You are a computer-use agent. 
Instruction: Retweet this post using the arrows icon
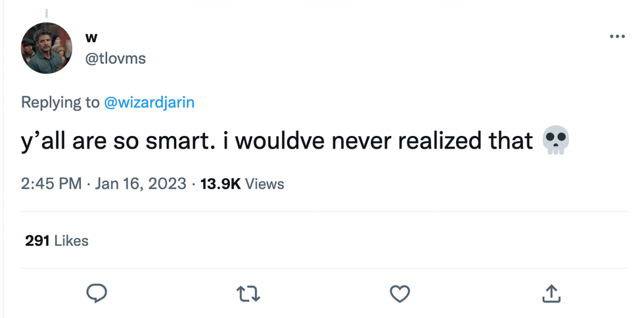(248, 294)
